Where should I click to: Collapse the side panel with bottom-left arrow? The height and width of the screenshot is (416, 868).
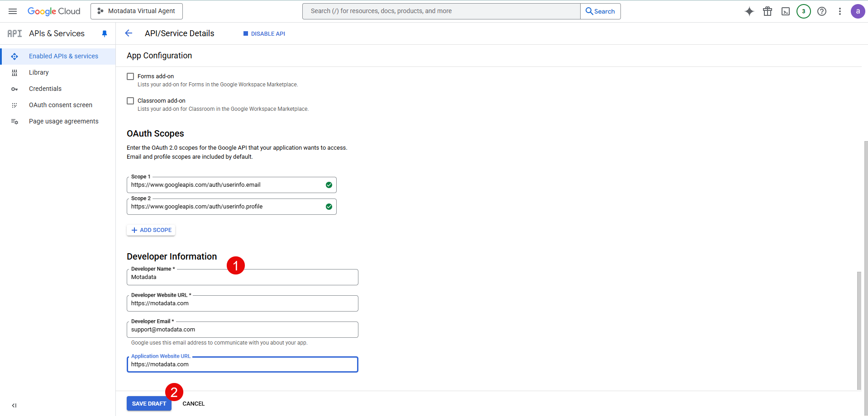14,405
